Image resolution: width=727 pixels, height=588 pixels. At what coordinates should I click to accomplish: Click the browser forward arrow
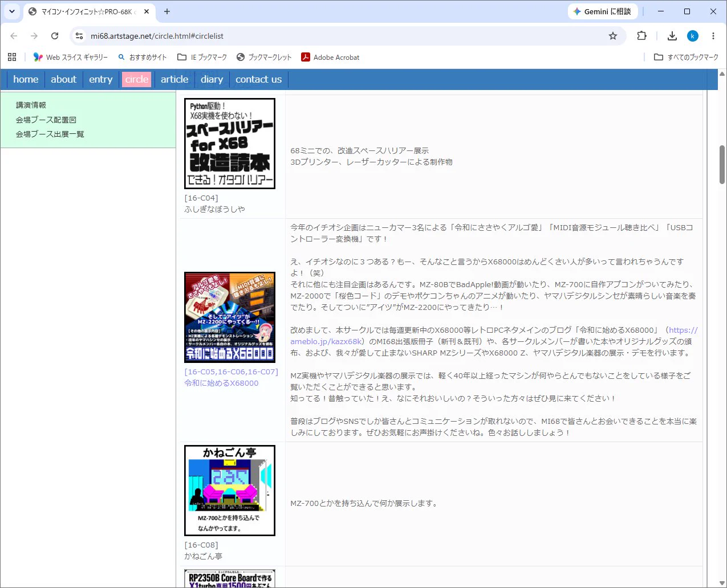34,36
